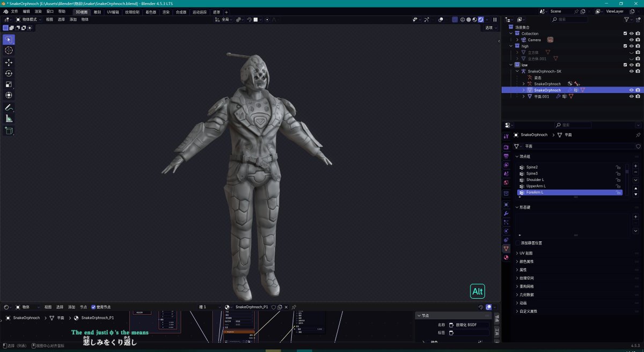Viewport: 644px width, 352px height.
Task: Toggle lock on Spine2 vertex group
Action: click(618, 167)
